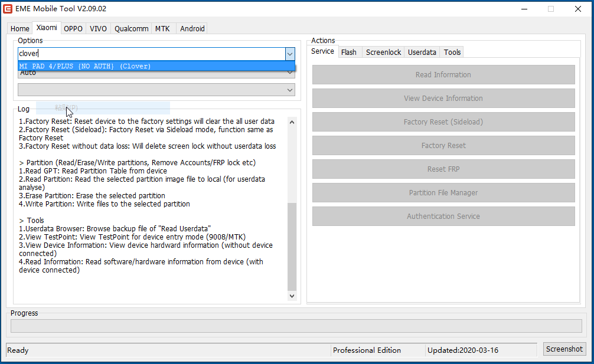
Task: Minimize the EME Mobile Tool window
Action: coord(524,9)
